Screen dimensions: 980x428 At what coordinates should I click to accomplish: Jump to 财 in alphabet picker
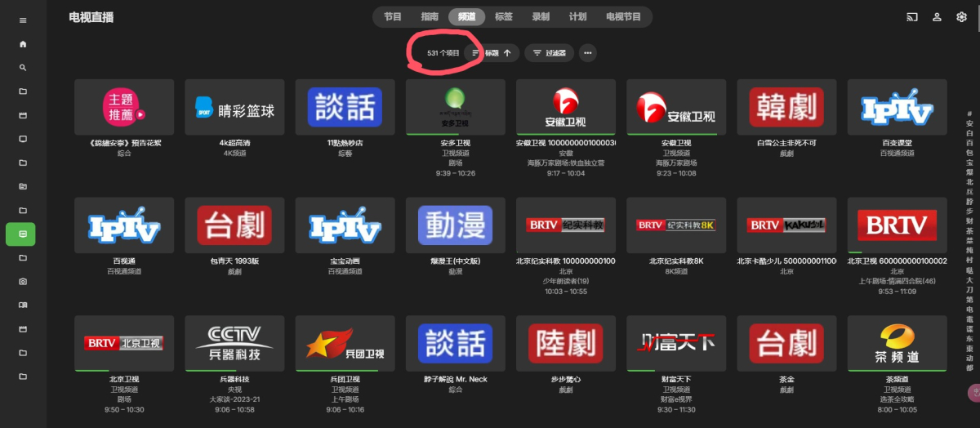969,221
